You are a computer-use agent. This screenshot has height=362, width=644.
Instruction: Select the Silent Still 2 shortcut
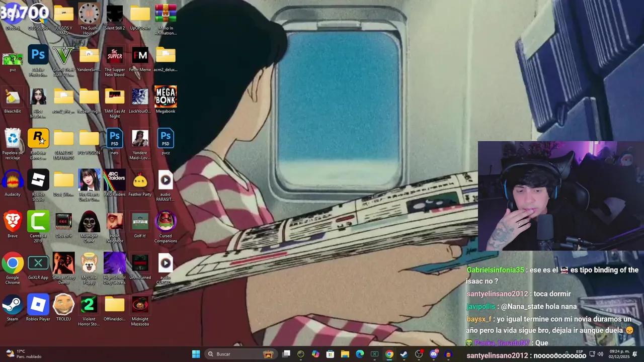pos(115,17)
